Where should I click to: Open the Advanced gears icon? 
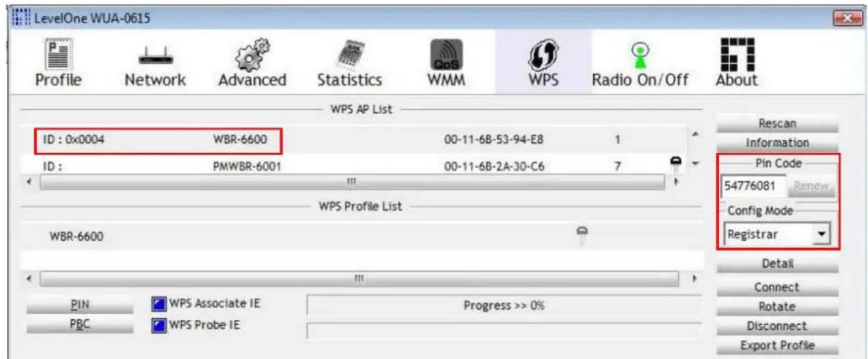click(252, 54)
